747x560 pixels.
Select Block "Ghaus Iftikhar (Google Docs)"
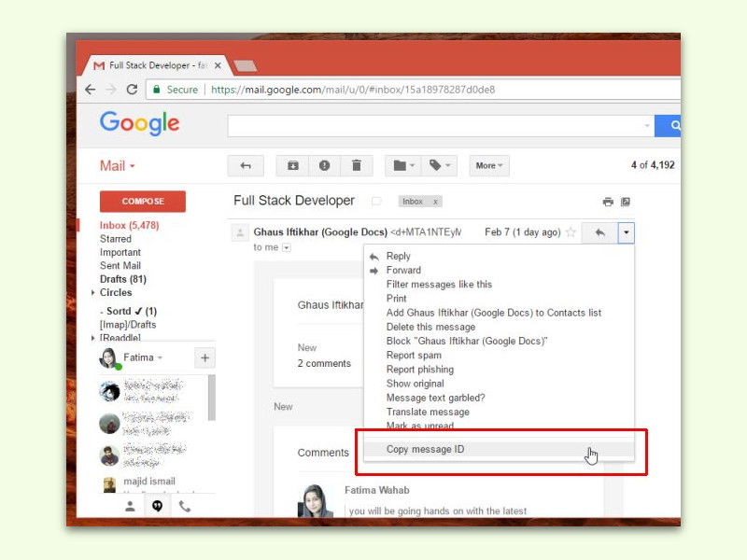tap(466, 341)
